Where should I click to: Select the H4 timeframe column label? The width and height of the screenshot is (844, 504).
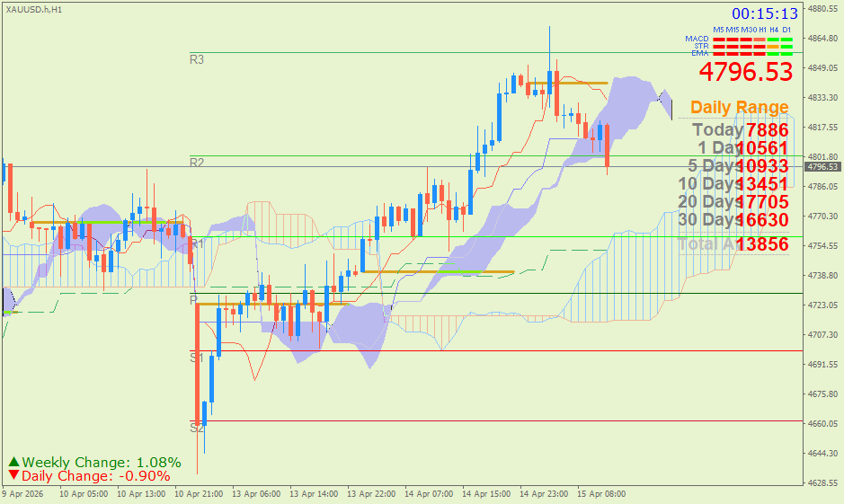[x=774, y=30]
